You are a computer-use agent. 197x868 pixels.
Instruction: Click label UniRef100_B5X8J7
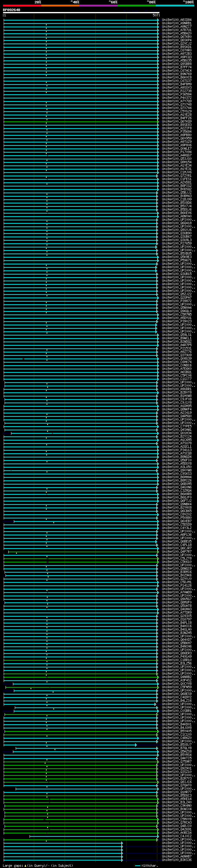[x=177, y=745]
